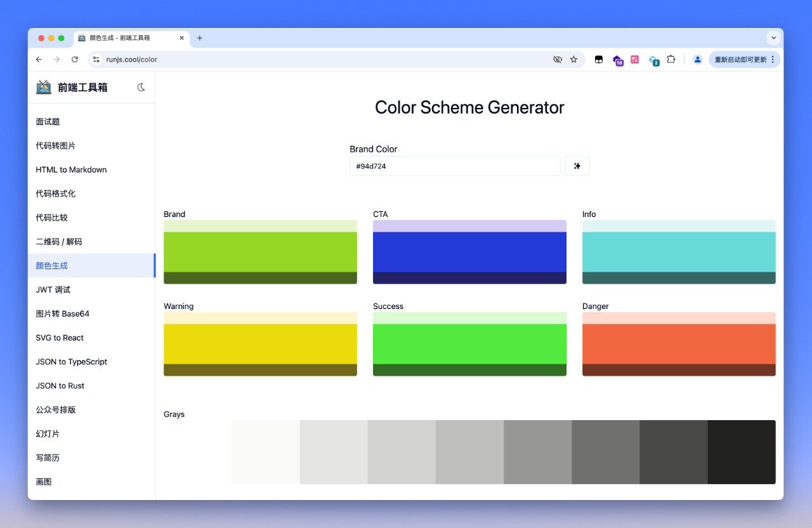The width and height of the screenshot is (812, 528).
Task: Open the extension with badge 2
Action: click(x=653, y=60)
